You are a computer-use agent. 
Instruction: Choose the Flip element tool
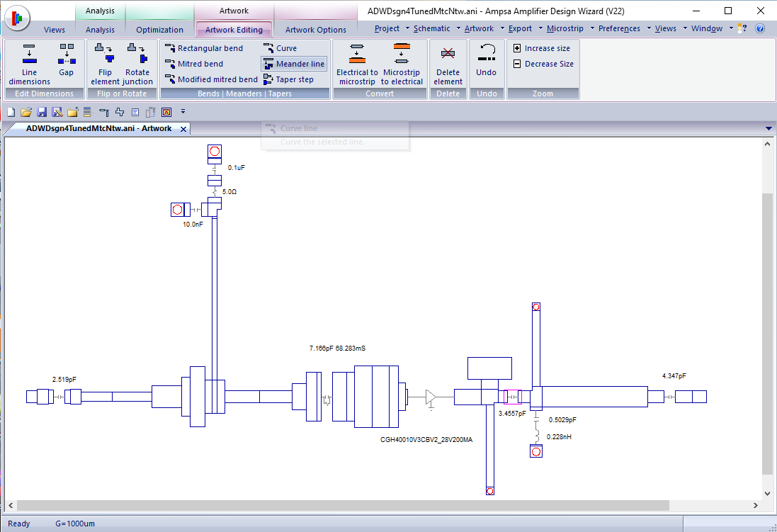click(105, 64)
